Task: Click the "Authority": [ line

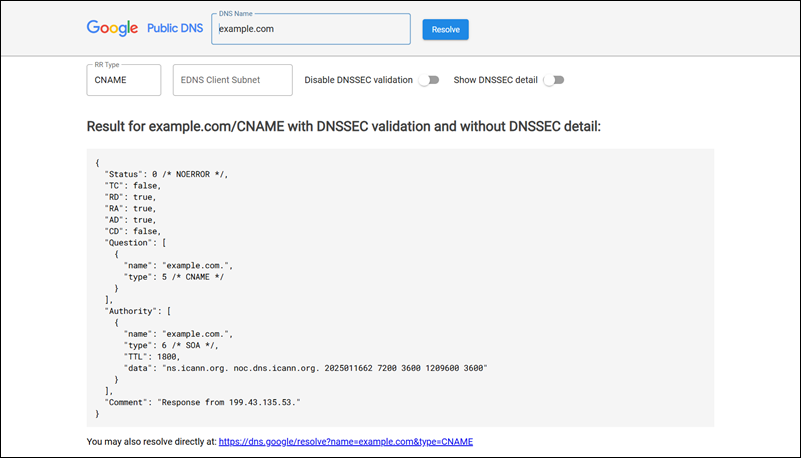Action: [138, 311]
